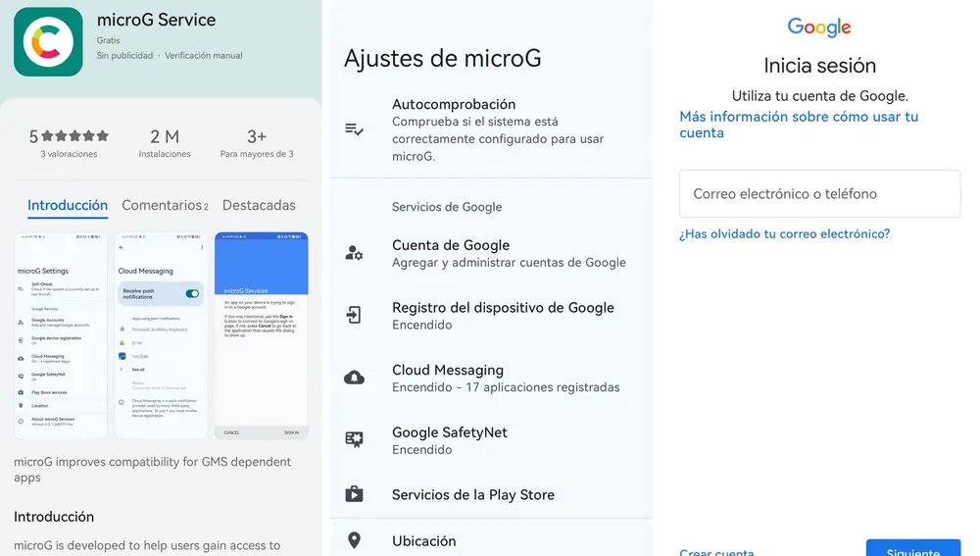Click the 'Inicia sesión' heading
The height and width of the screenshot is (556, 980).
pos(819,66)
